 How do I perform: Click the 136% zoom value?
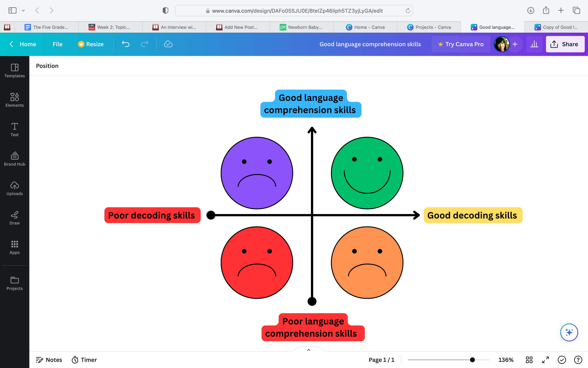click(506, 360)
